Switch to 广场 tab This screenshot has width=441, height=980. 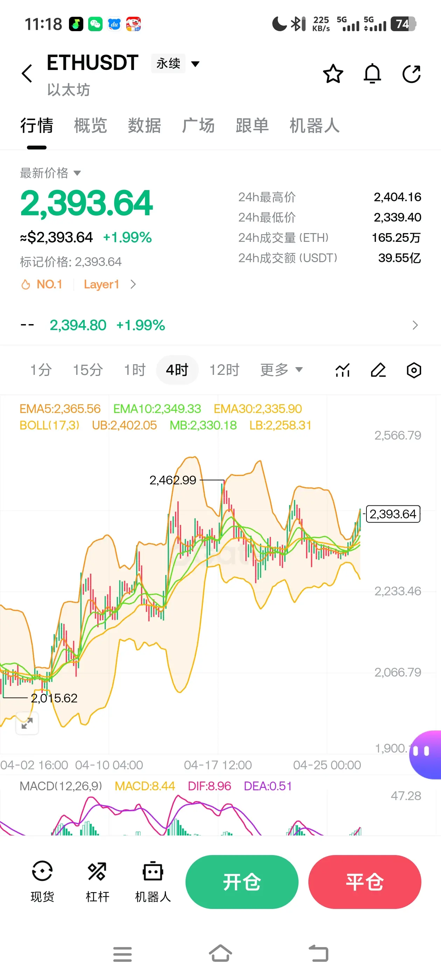[198, 126]
